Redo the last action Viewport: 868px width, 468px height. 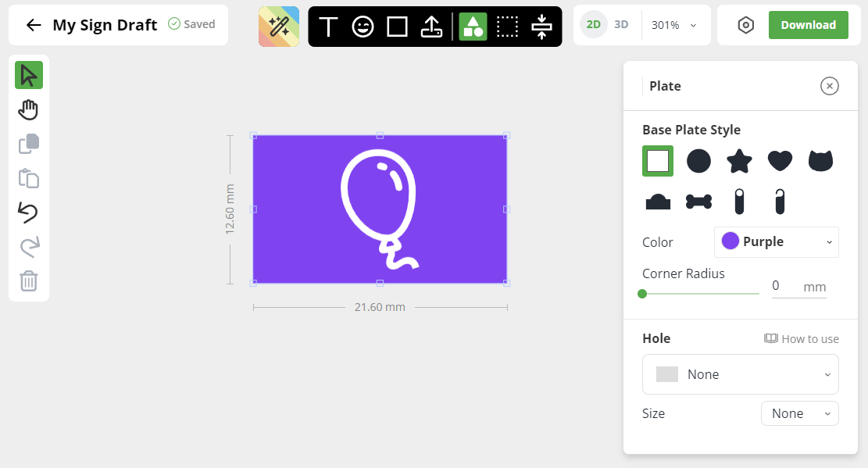click(29, 247)
